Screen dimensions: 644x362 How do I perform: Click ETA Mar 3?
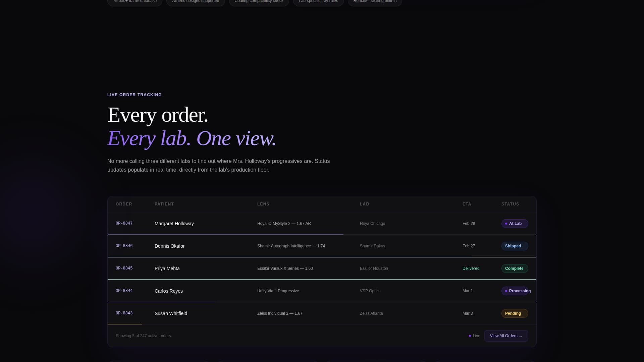[468, 313]
